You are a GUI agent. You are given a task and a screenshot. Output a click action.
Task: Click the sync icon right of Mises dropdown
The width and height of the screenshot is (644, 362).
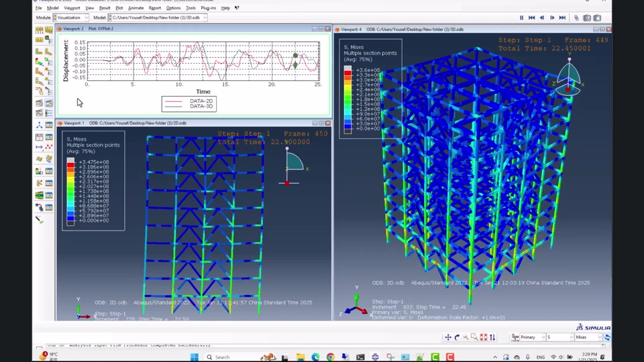607,337
